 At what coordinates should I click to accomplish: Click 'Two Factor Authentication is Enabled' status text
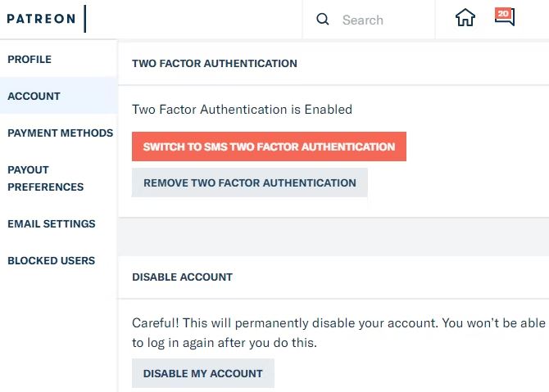(242, 109)
